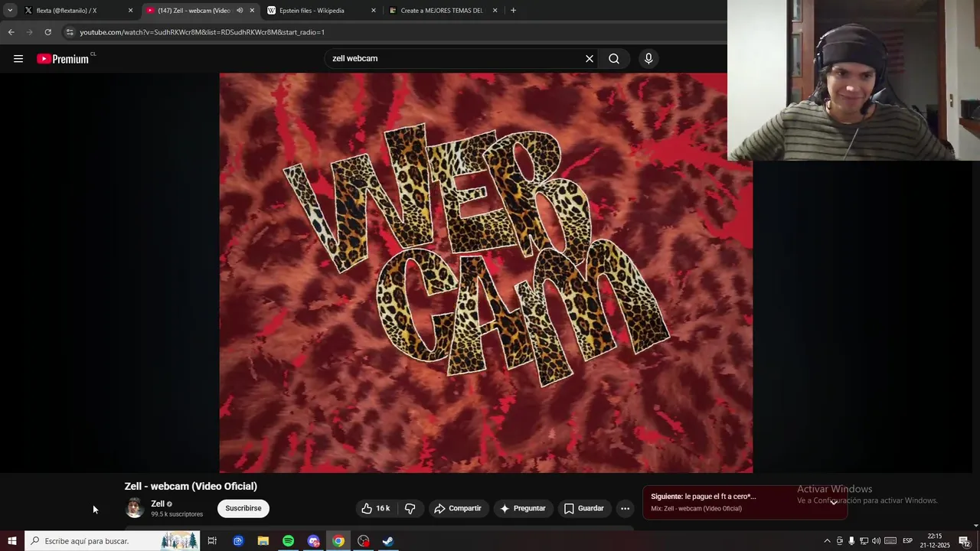
Task: Start voice search with microphone icon
Action: [x=648, y=59]
